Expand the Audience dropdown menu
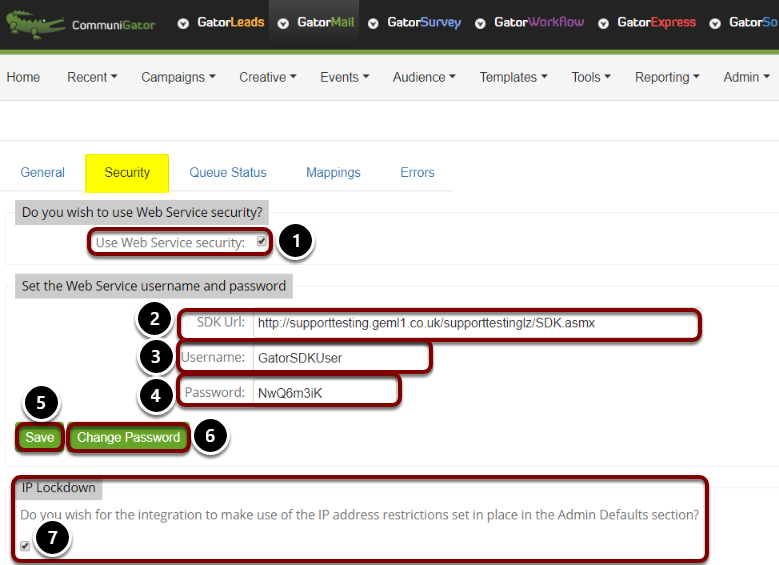 pos(424,77)
